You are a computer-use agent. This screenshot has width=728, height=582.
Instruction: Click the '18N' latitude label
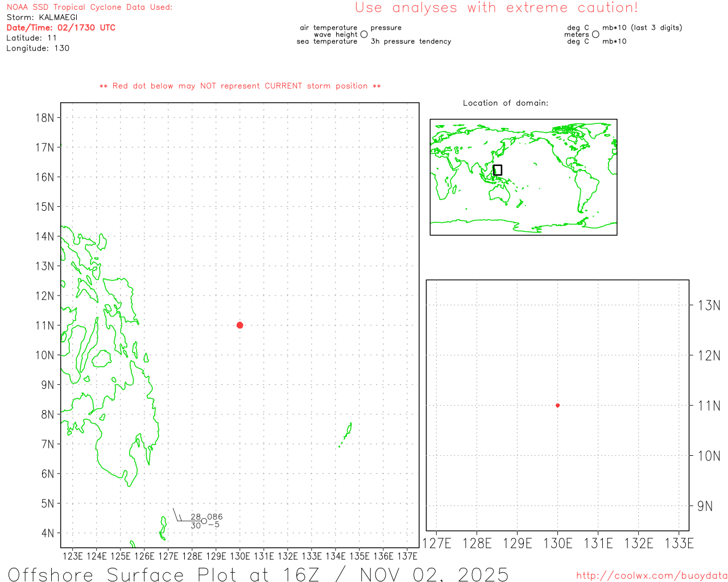45,118
